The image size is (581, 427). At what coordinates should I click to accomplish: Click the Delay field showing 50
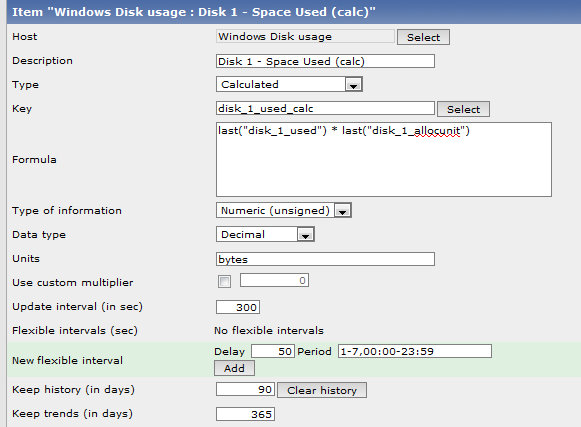(x=273, y=351)
